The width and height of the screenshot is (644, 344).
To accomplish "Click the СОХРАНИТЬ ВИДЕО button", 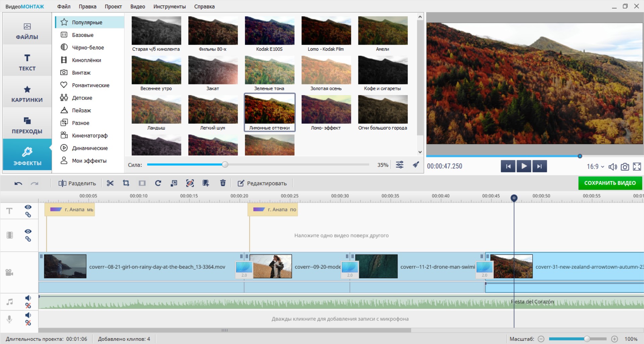I will (610, 183).
